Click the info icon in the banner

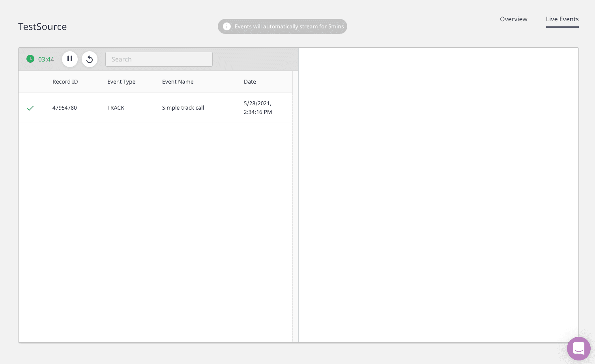tap(227, 26)
